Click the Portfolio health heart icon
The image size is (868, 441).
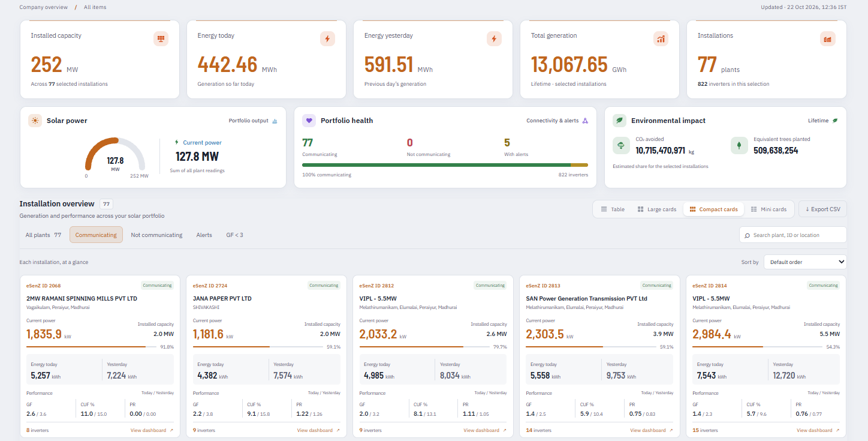[309, 121]
